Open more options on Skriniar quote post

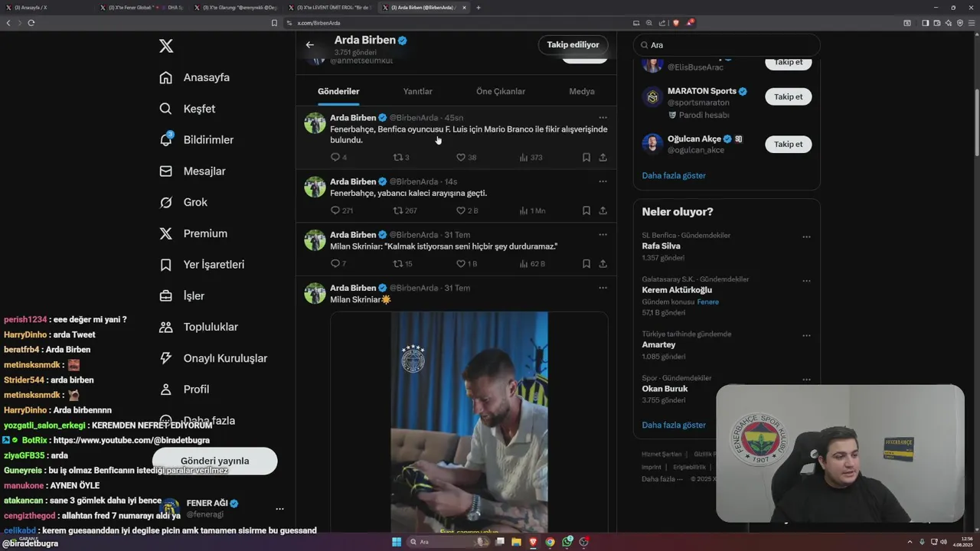tap(603, 235)
